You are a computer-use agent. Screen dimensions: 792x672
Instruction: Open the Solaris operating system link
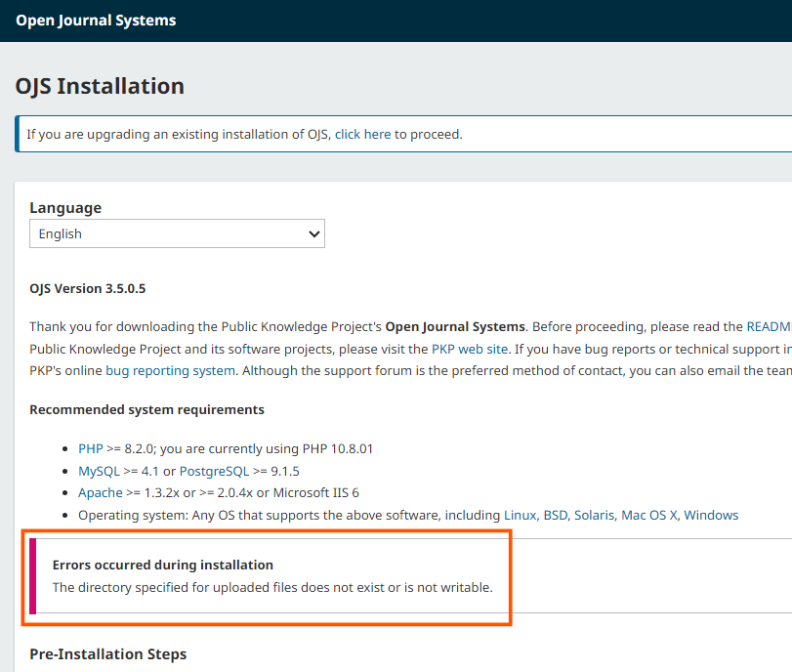click(594, 515)
